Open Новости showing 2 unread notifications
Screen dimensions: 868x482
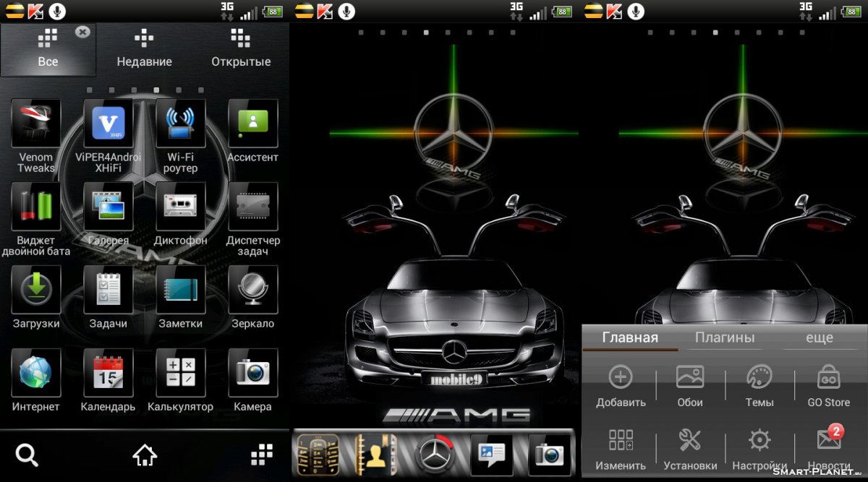pos(827,447)
